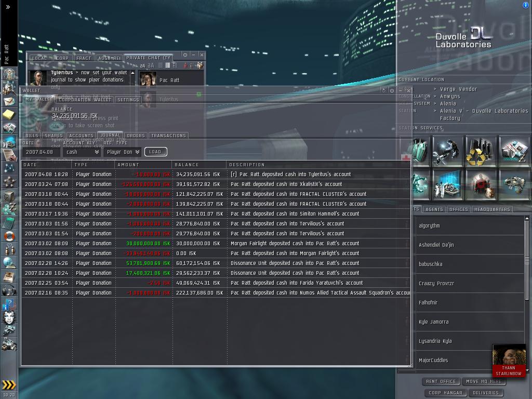Open the Fitting robotic arm station service

tap(420, 185)
